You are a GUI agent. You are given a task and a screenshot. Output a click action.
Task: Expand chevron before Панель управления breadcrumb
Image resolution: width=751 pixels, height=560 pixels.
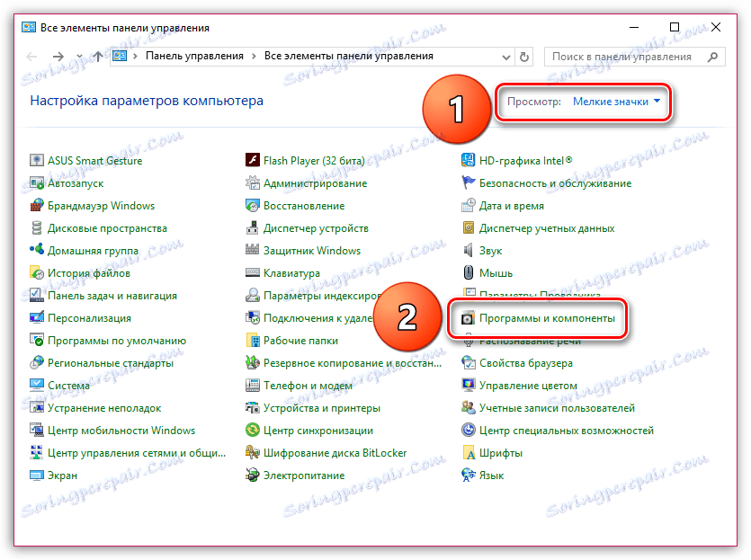(x=136, y=57)
